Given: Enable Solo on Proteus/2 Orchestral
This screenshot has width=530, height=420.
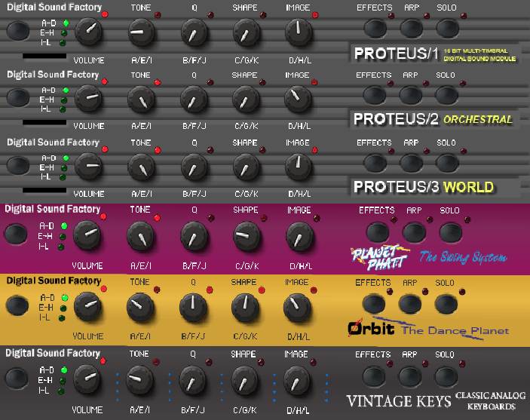Looking at the screenshot, I should pos(447,95).
